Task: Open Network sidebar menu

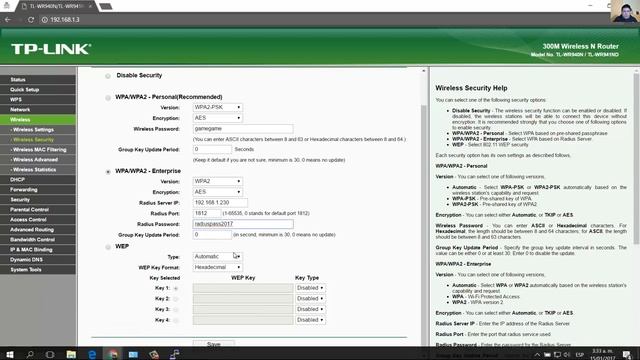Action: coord(38,109)
